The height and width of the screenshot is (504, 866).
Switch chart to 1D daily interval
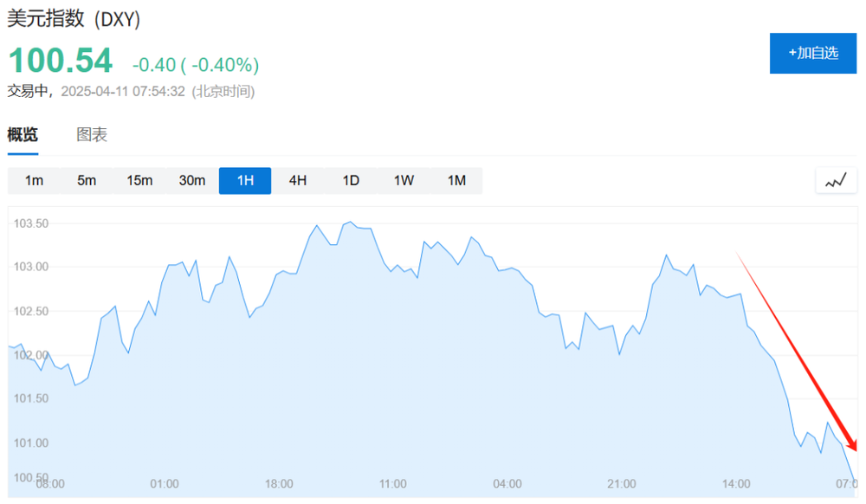click(351, 181)
